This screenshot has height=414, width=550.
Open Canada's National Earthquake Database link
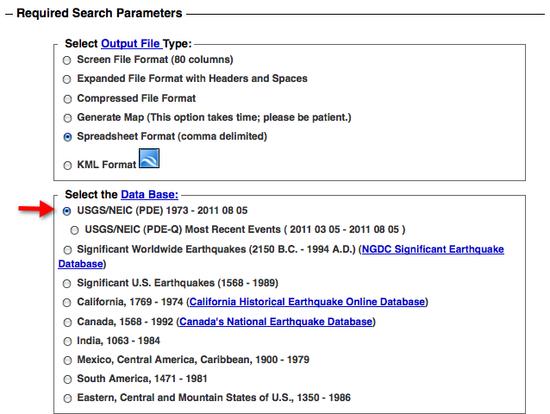click(276, 321)
